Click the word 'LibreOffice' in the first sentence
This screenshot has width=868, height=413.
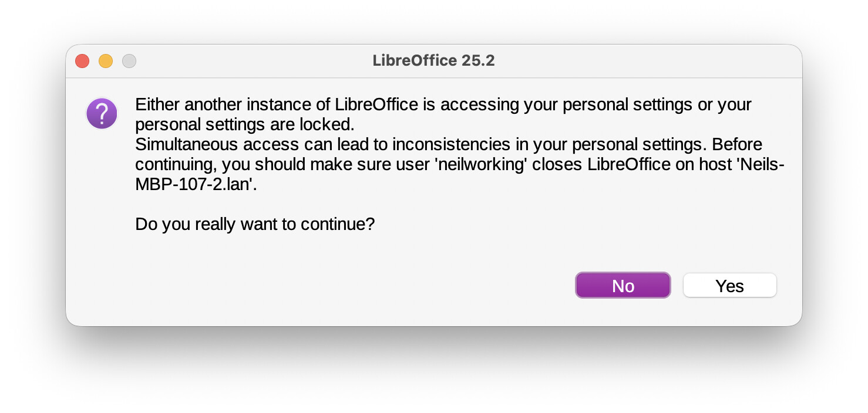[376, 105]
